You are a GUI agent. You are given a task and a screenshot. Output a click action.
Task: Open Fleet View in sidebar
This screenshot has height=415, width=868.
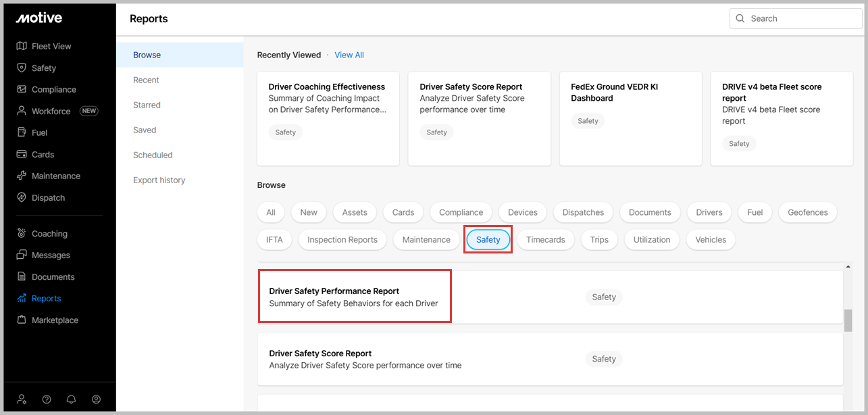51,46
